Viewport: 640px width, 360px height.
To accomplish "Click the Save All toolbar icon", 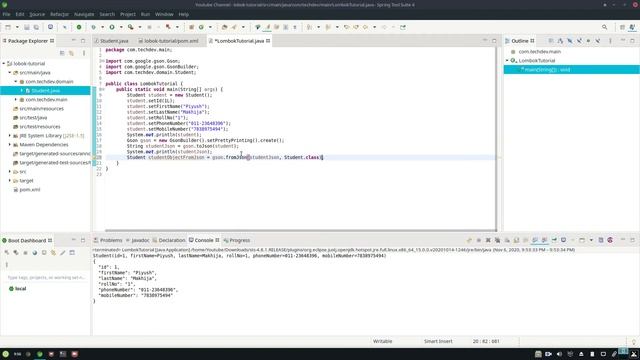I will [36, 27].
